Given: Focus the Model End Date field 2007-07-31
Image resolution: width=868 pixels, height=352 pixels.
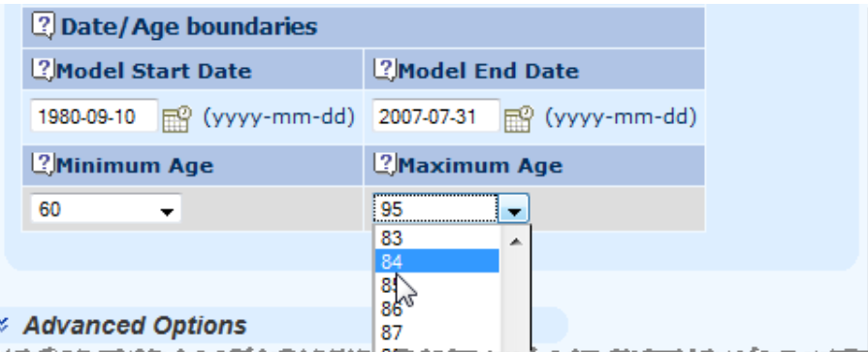Looking at the screenshot, I should (x=436, y=116).
